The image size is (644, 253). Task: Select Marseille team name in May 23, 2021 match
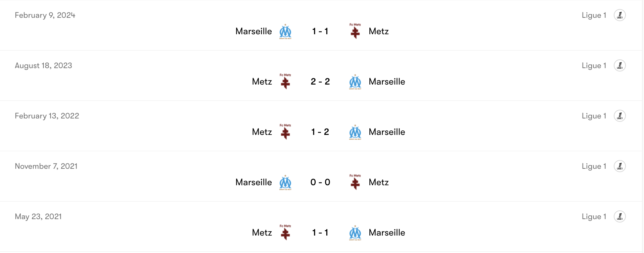[x=387, y=233]
